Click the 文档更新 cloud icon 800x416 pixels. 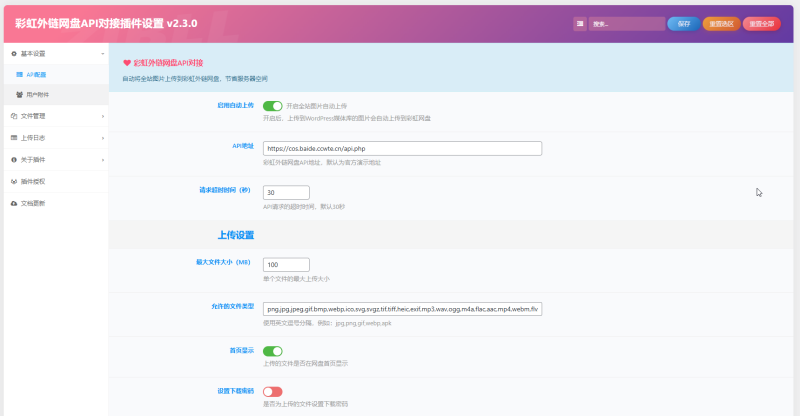click(13, 203)
